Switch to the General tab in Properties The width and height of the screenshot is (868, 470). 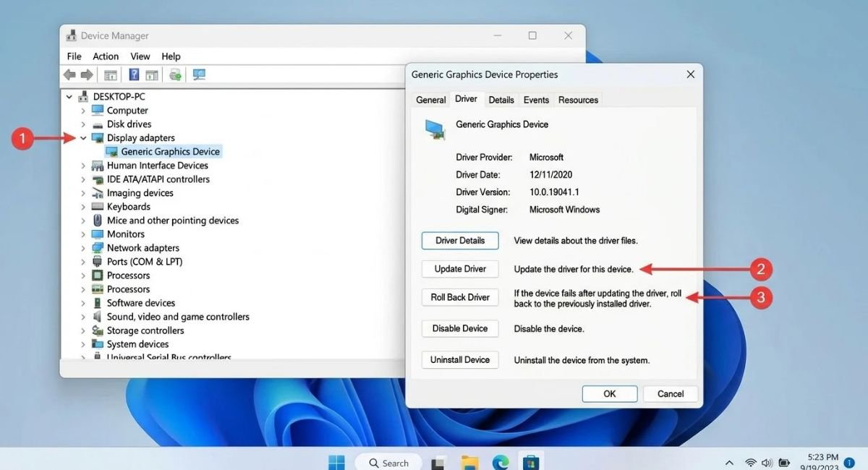[431, 100]
